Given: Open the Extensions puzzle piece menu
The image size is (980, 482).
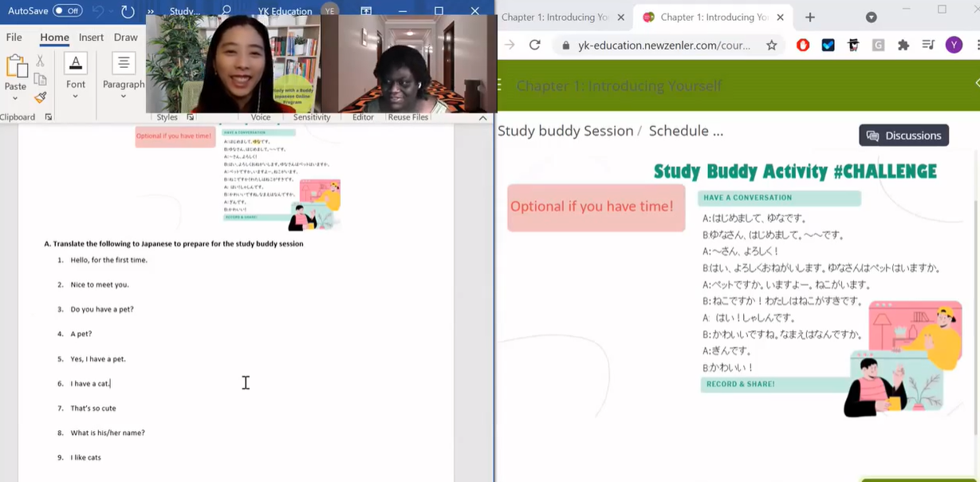Looking at the screenshot, I should pos(903,45).
